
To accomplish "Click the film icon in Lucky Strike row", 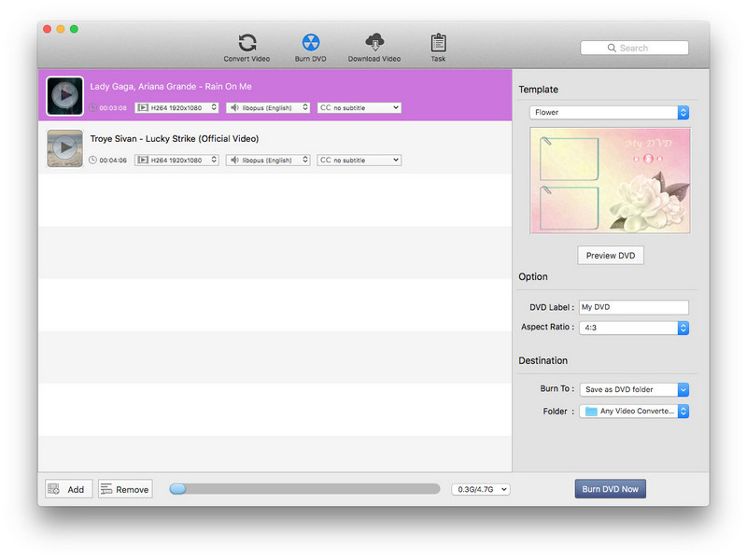I will tap(143, 160).
